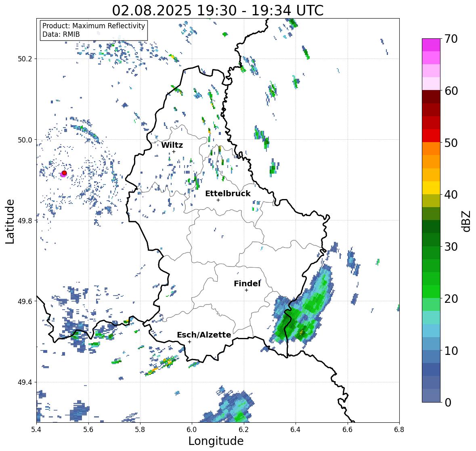Click the longitude tick label 6.6
Viewport: 476px width, 451px height.
click(x=348, y=430)
